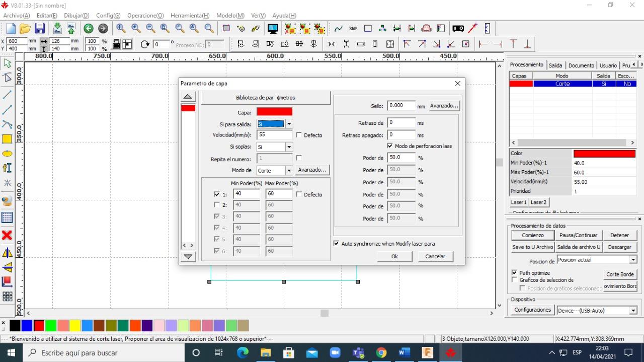Open the Device USB Auto dropdown
Image resolution: width=644 pixels, height=362 pixels.
(633, 311)
